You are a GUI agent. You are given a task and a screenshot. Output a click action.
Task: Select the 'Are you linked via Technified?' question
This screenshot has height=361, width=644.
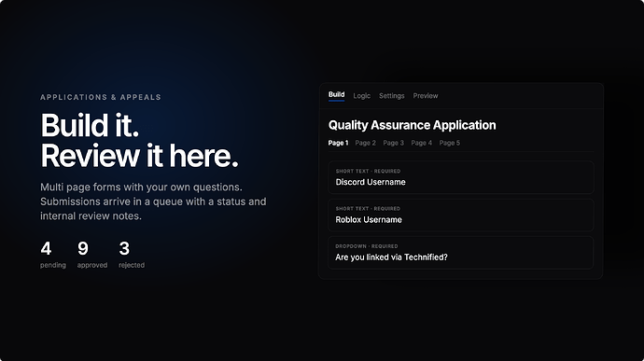pos(461,253)
